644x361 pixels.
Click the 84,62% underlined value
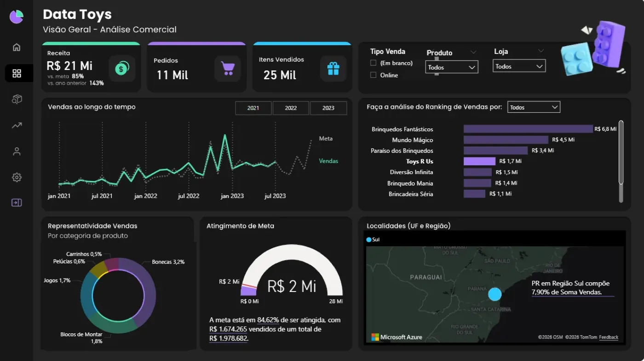(268, 320)
